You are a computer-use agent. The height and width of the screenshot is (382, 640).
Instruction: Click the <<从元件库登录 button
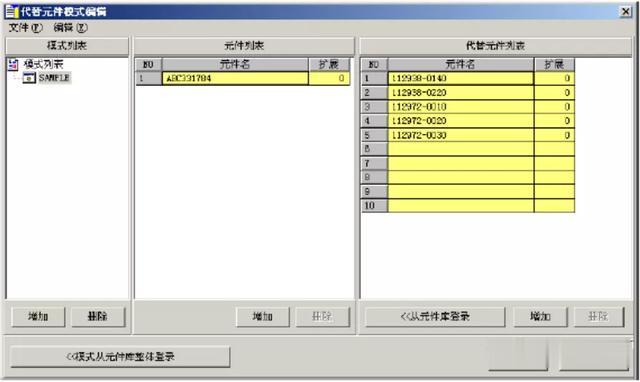[x=435, y=317]
